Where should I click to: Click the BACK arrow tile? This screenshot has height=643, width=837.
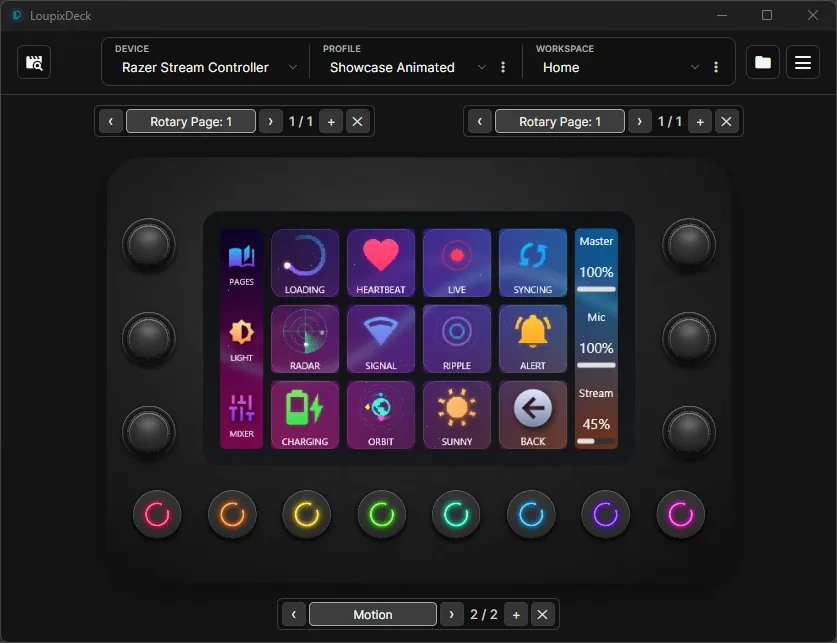tap(533, 415)
